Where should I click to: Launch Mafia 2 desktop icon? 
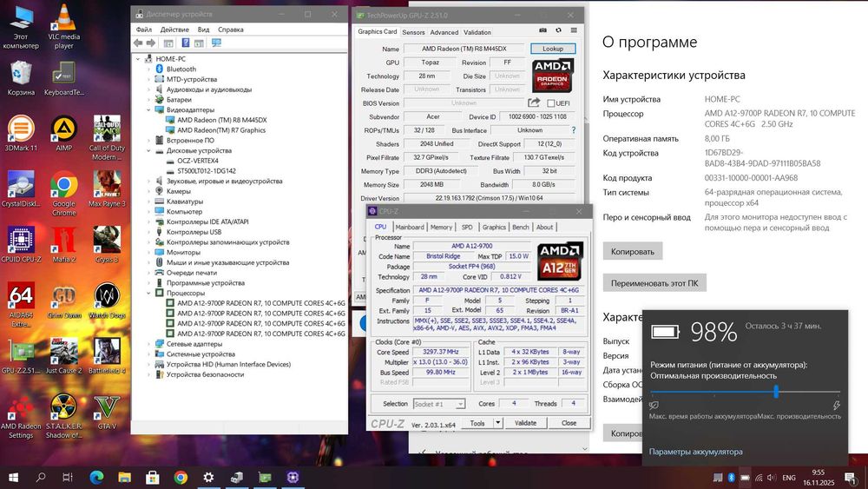coord(63,244)
